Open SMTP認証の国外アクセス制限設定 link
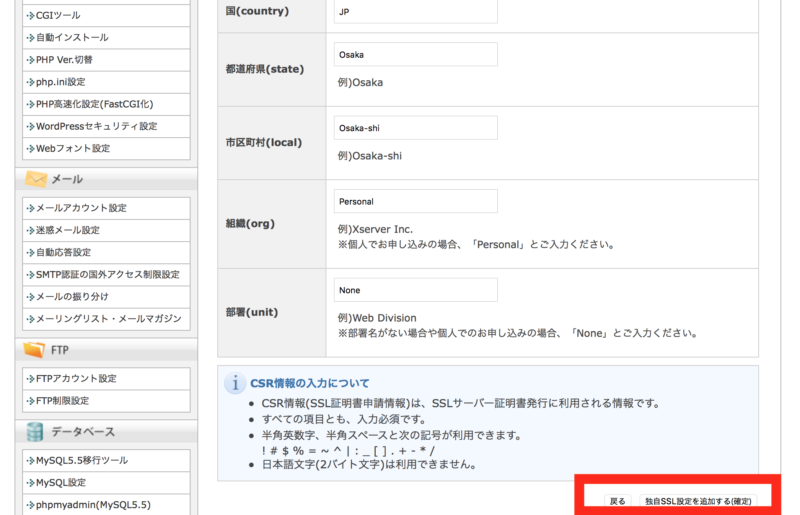 108,275
